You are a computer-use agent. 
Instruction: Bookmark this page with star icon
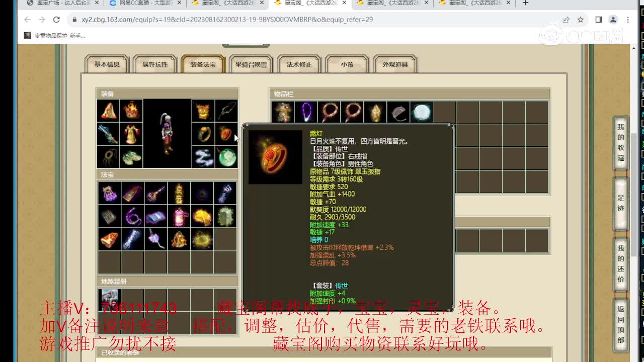coord(581,20)
